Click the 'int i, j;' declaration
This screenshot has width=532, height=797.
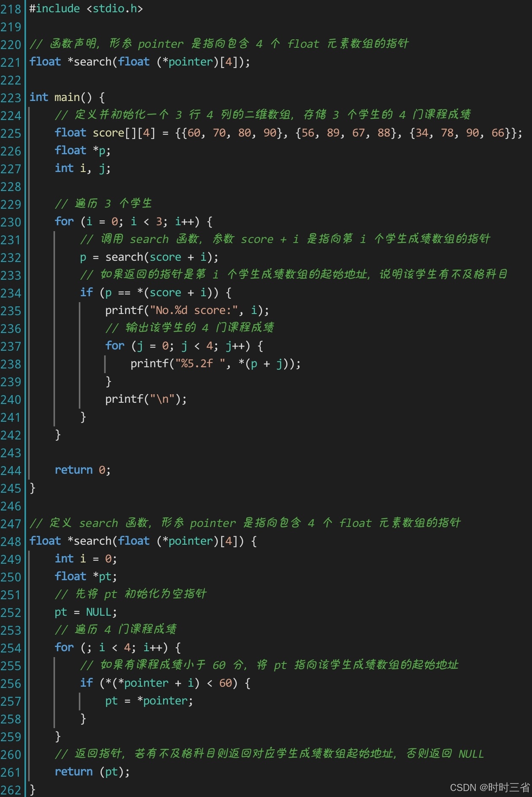click(83, 169)
